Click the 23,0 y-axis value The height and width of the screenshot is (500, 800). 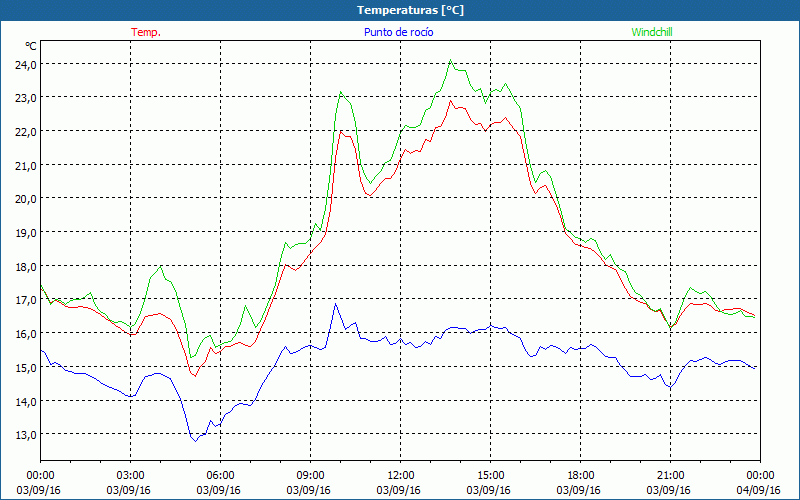coord(26,97)
